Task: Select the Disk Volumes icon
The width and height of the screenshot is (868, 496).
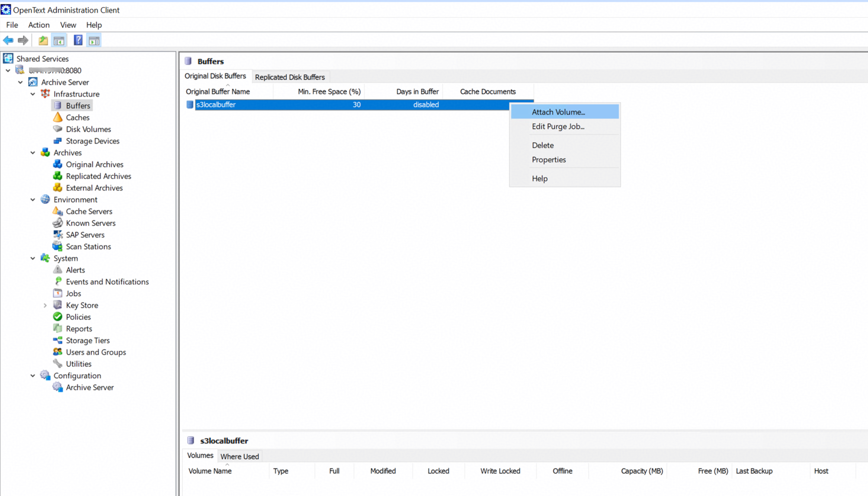Action: coord(58,129)
